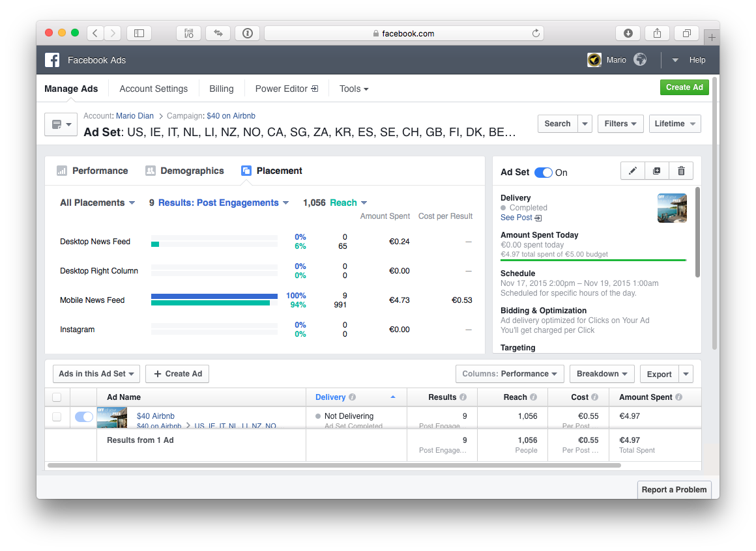This screenshot has width=756, height=551.
Task: Open the Account Settings tab
Action: (x=154, y=89)
